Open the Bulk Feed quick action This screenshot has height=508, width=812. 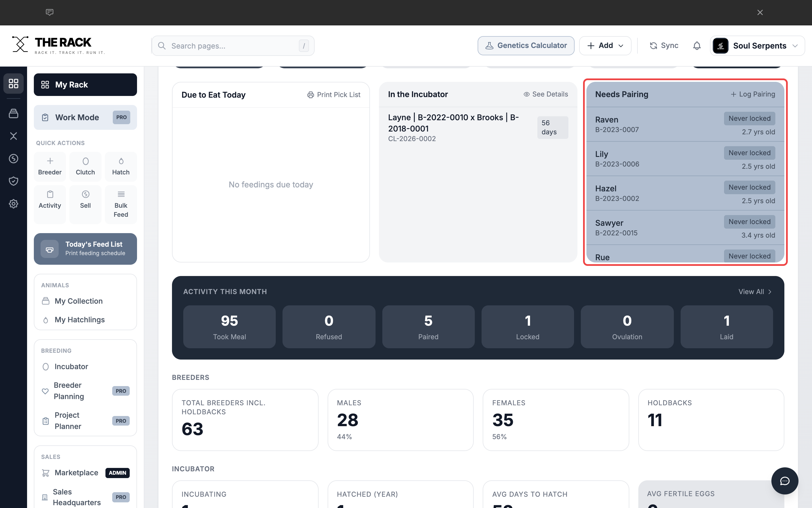(x=121, y=205)
